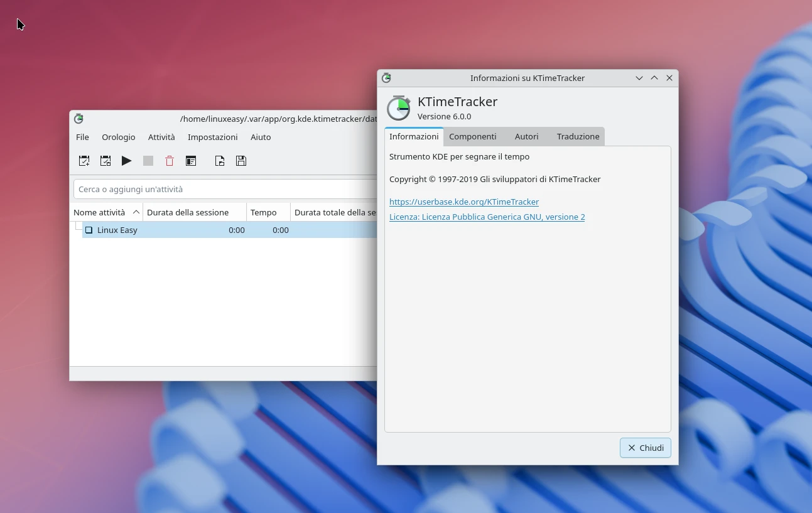Screen dimensions: 812x513
Task: Create a new subtask via second toolbar icon
Action: coord(105,161)
